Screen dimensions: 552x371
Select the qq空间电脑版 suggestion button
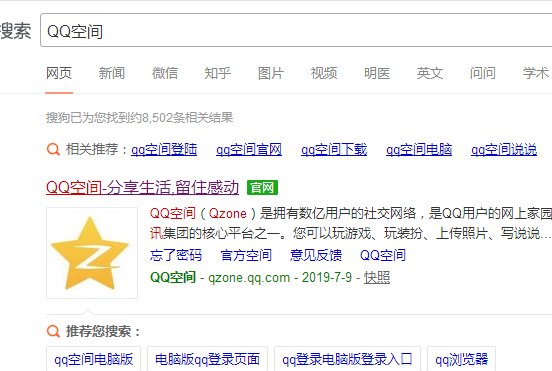[94, 359]
